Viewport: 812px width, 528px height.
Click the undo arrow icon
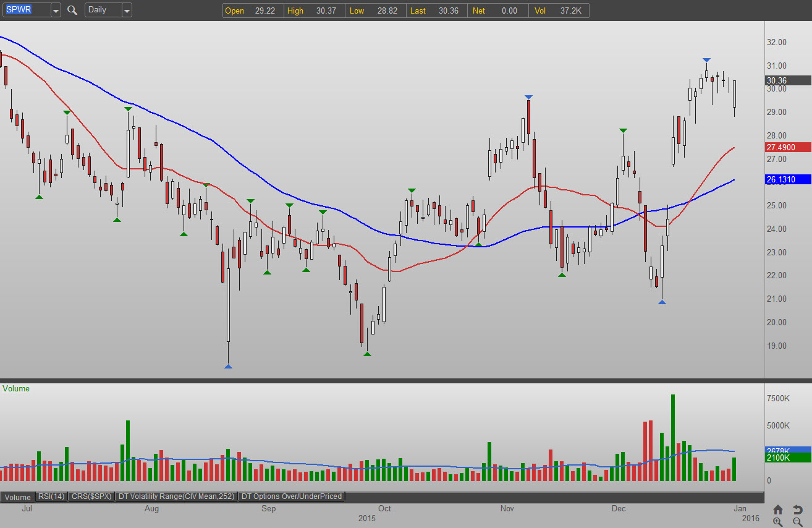tap(798, 509)
